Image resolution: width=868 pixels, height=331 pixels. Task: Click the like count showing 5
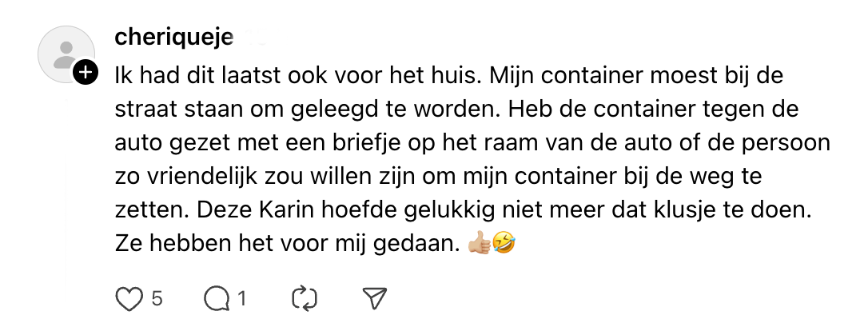coord(157,299)
